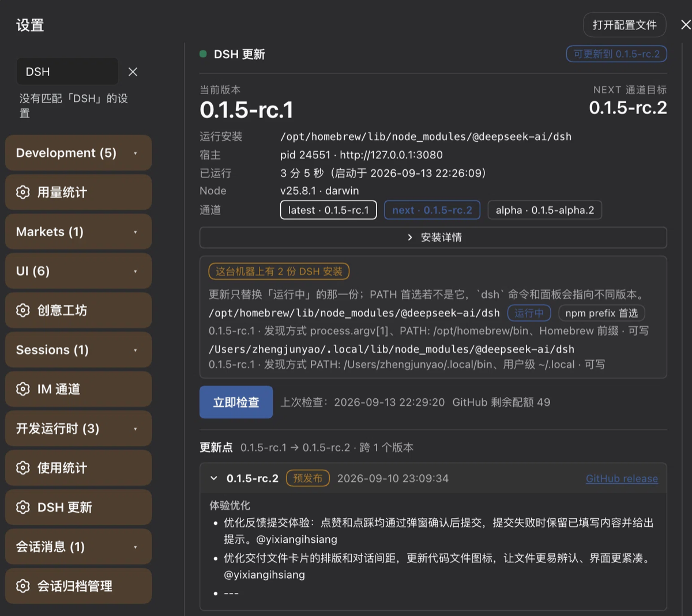Click the DSH search input field
Image resolution: width=692 pixels, height=616 pixels.
click(x=67, y=71)
